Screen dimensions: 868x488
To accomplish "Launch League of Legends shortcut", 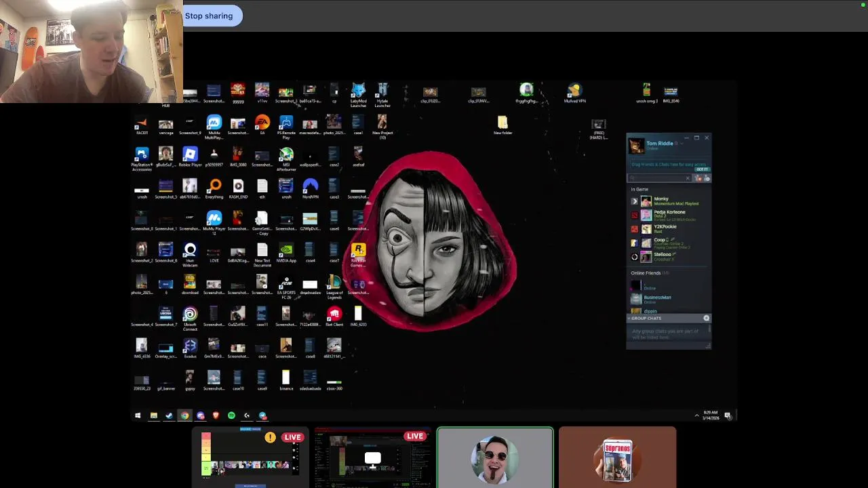I will [x=334, y=287].
